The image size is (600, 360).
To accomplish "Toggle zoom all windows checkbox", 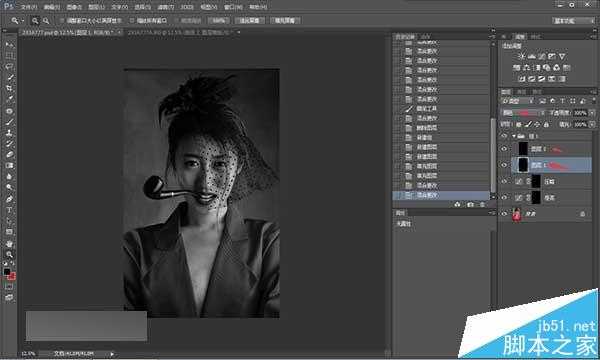I will point(132,21).
